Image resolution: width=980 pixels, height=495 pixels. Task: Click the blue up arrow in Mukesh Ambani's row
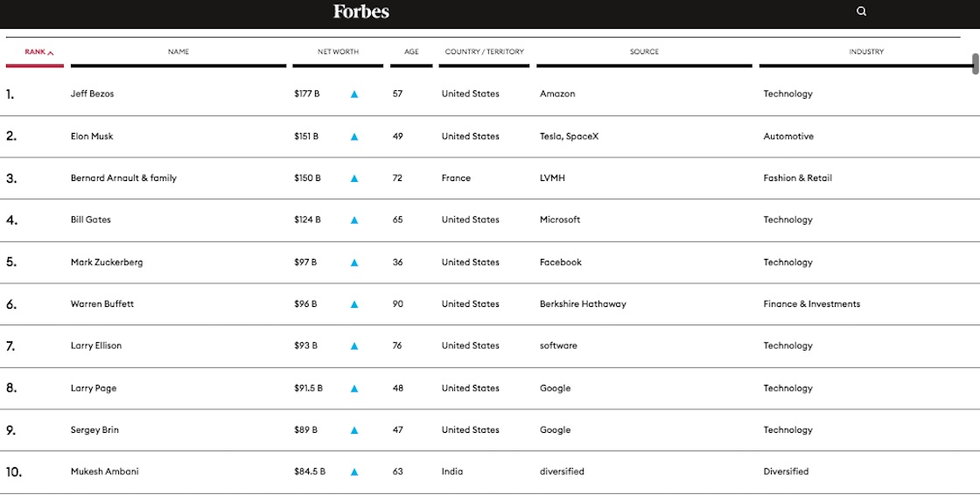click(354, 472)
